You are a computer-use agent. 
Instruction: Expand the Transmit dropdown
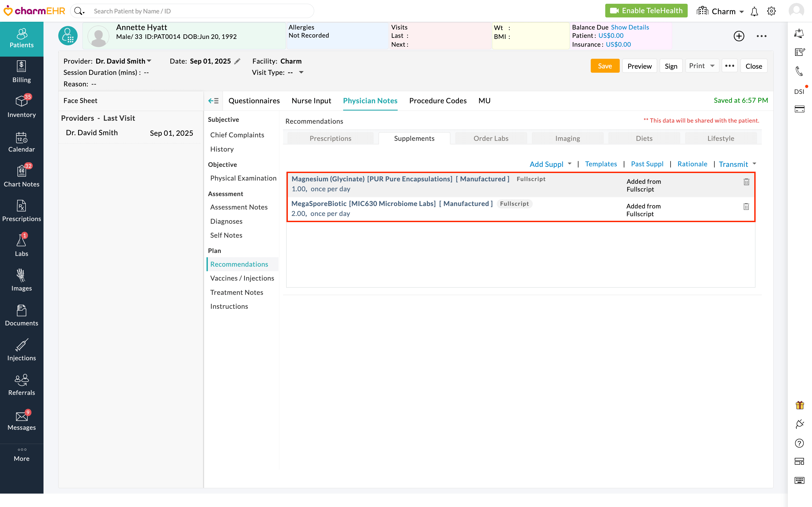(754, 164)
